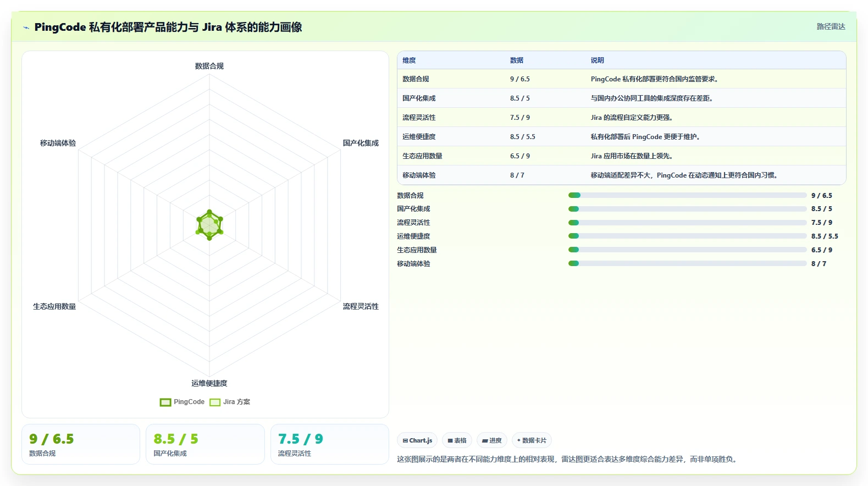Toggle the Jira 方案 legend swatch
The width and height of the screenshot is (868, 486).
click(215, 402)
